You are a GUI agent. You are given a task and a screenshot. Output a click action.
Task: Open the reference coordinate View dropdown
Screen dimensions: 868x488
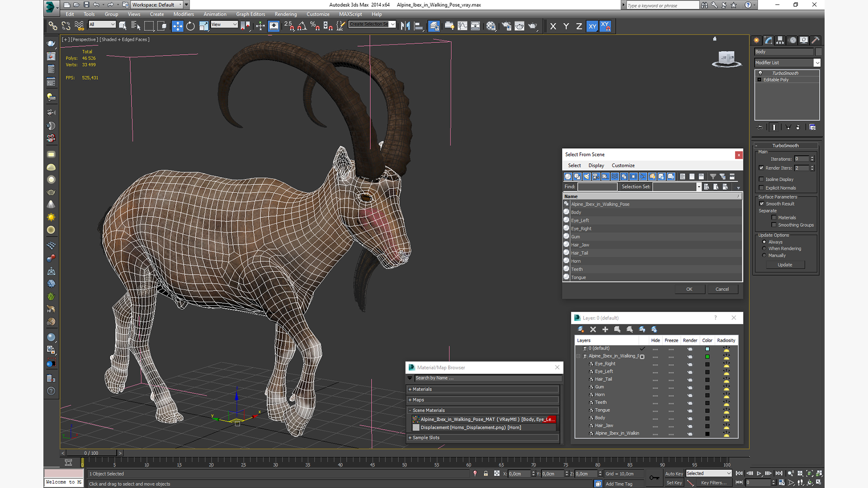click(224, 24)
